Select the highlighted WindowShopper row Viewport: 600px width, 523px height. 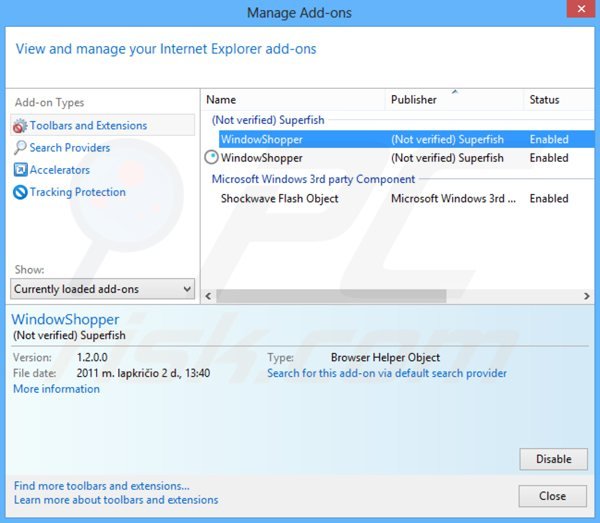[406, 139]
